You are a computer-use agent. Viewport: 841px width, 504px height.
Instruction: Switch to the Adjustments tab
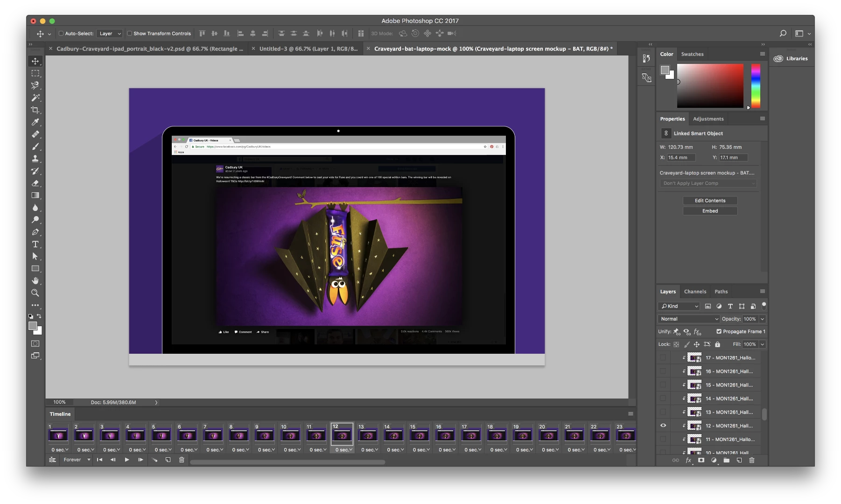[x=708, y=119]
